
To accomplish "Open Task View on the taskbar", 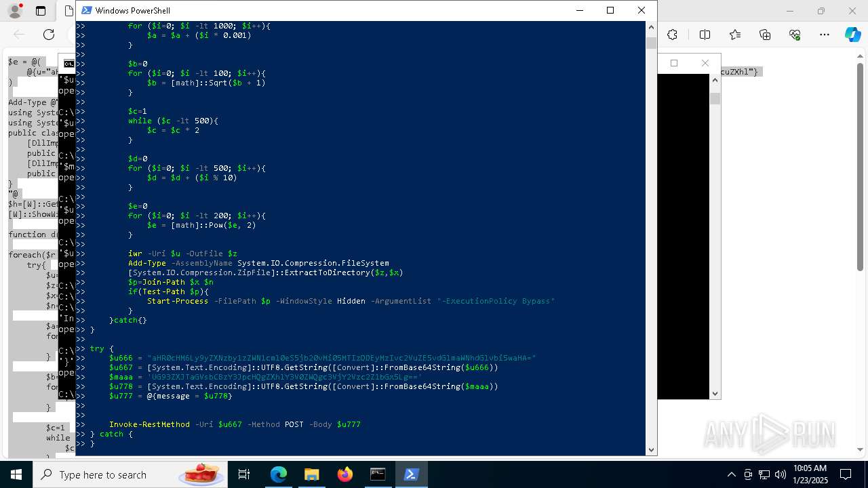I will (244, 474).
